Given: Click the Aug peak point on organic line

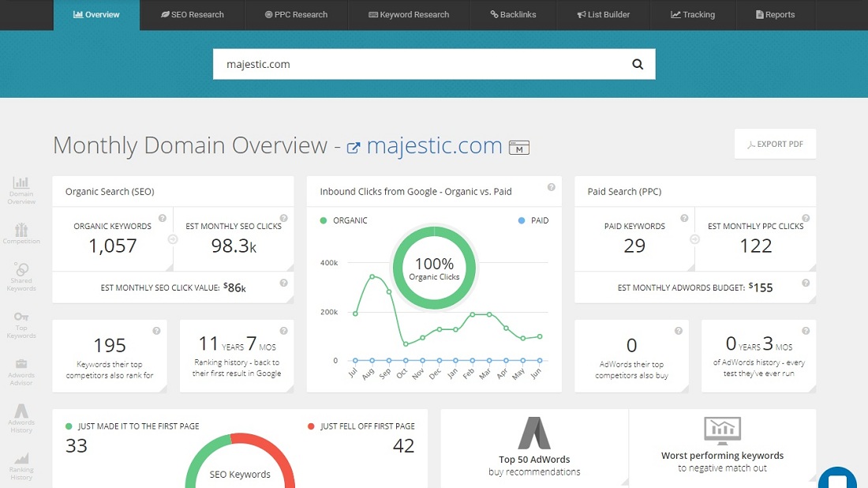Looking at the screenshot, I should pos(372,276).
